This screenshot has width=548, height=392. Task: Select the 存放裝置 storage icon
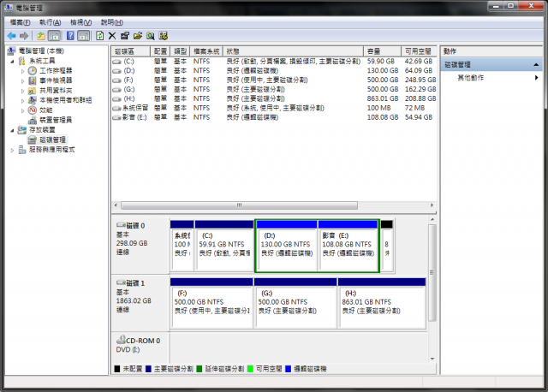tap(22, 130)
